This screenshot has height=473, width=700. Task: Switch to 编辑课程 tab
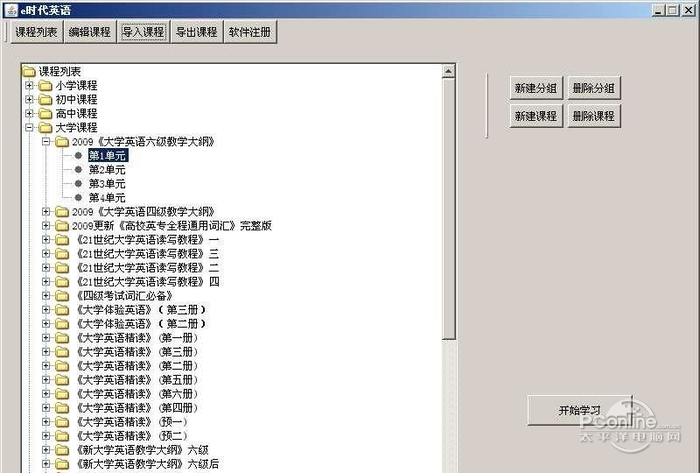click(x=90, y=32)
